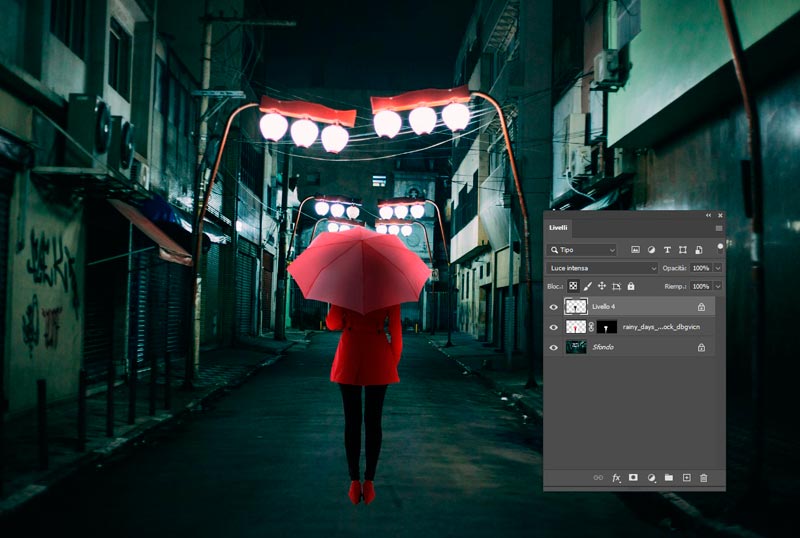Click the Livello 4 layer name
Image resolution: width=800 pixels, height=538 pixels.
click(x=604, y=307)
